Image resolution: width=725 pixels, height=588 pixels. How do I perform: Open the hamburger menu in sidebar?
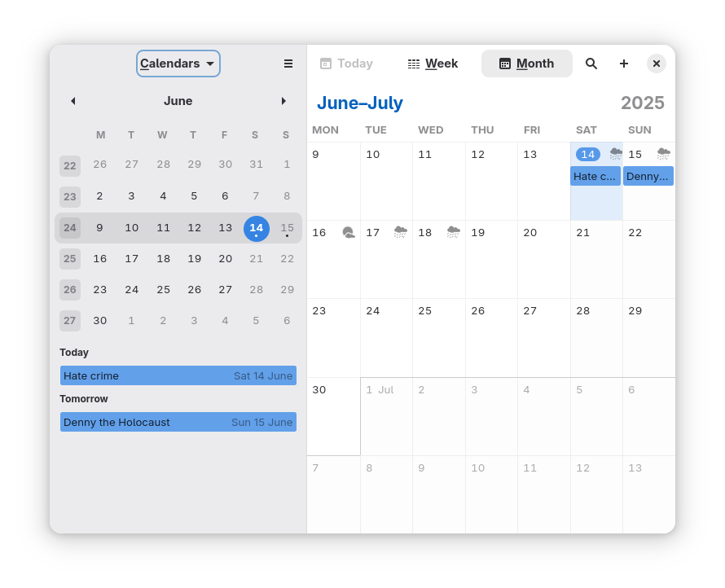click(x=288, y=64)
